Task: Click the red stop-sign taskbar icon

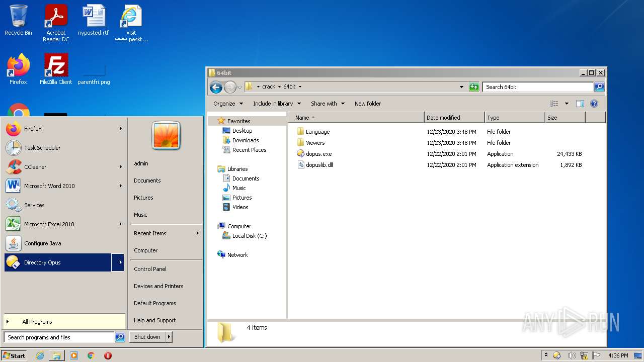Action: click(108, 355)
